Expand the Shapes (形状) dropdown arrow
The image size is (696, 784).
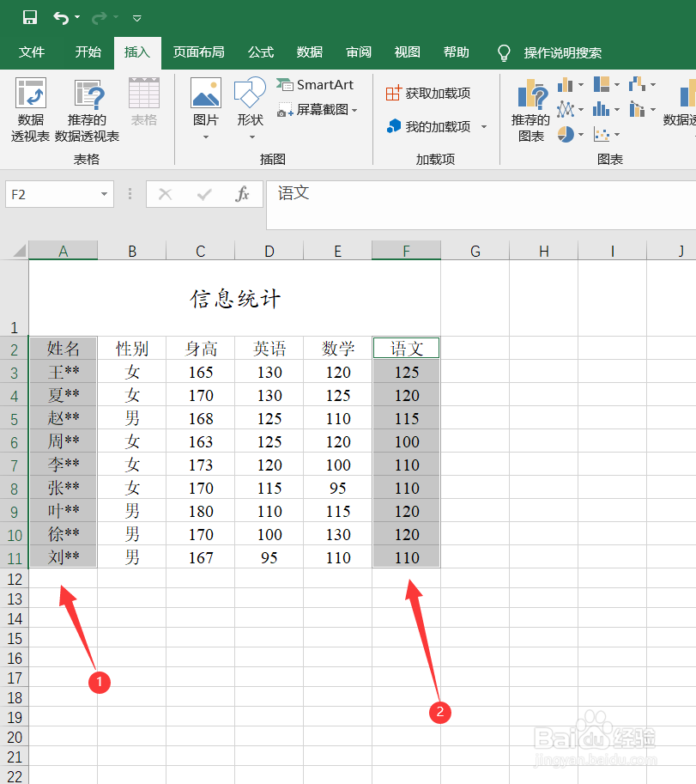coord(251,137)
